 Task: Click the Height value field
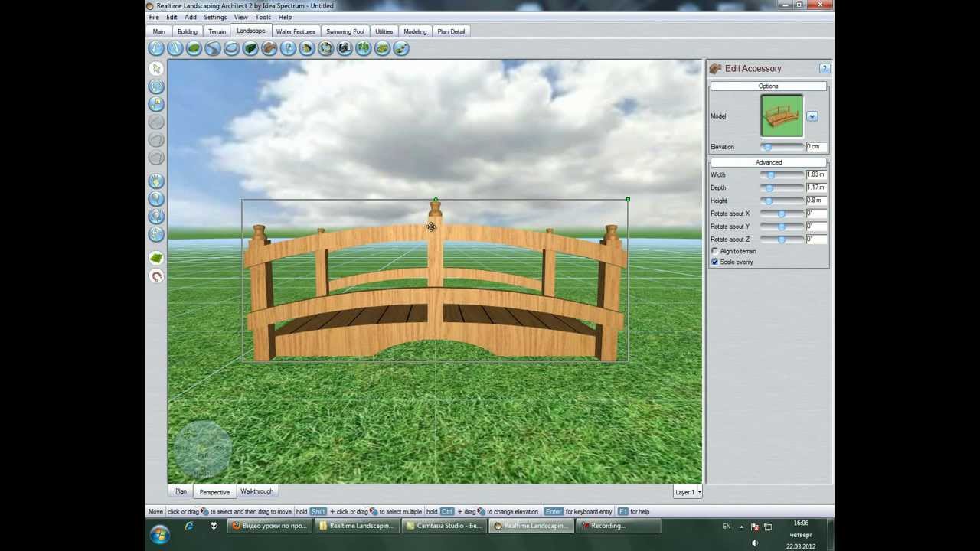point(815,201)
